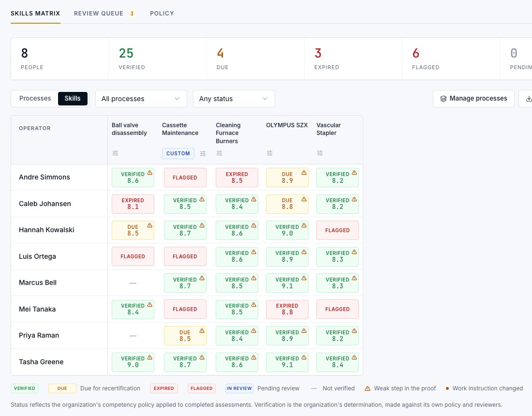532x416 pixels.
Task: Click Luis Ortega FLAGGED Ball valve cell
Action: click(133, 256)
